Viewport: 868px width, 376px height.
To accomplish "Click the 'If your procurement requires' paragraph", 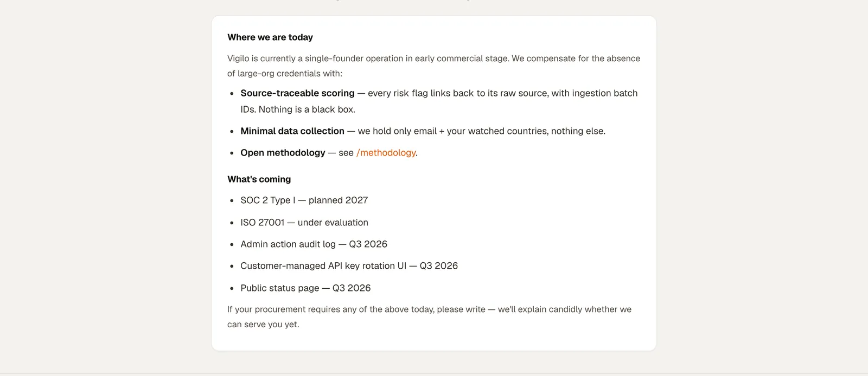I will (429, 317).
